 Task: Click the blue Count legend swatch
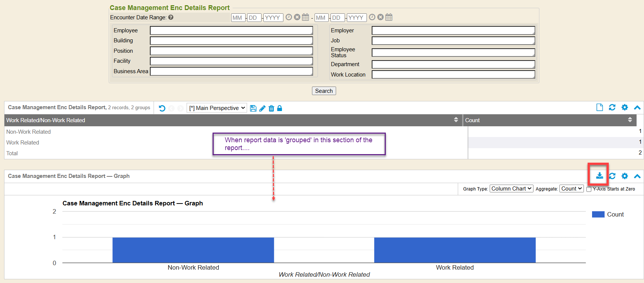(x=598, y=214)
